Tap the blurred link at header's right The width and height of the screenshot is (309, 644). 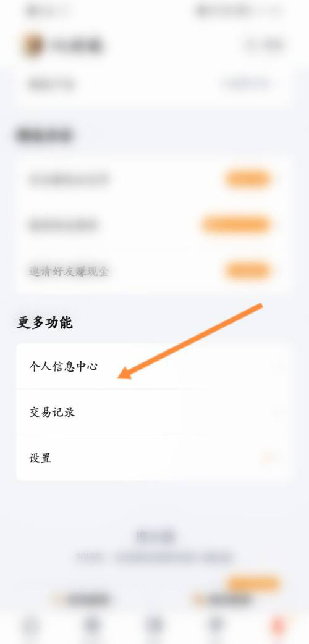click(265, 44)
